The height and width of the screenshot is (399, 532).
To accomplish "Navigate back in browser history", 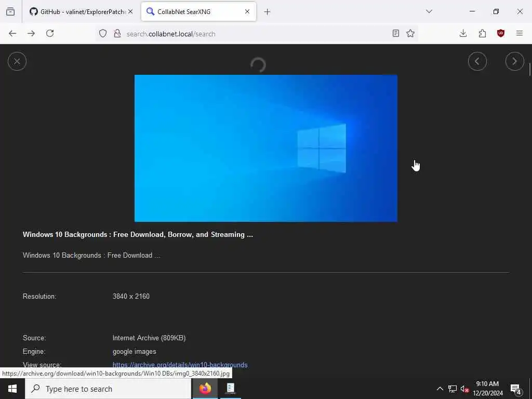I will [x=12, y=33].
